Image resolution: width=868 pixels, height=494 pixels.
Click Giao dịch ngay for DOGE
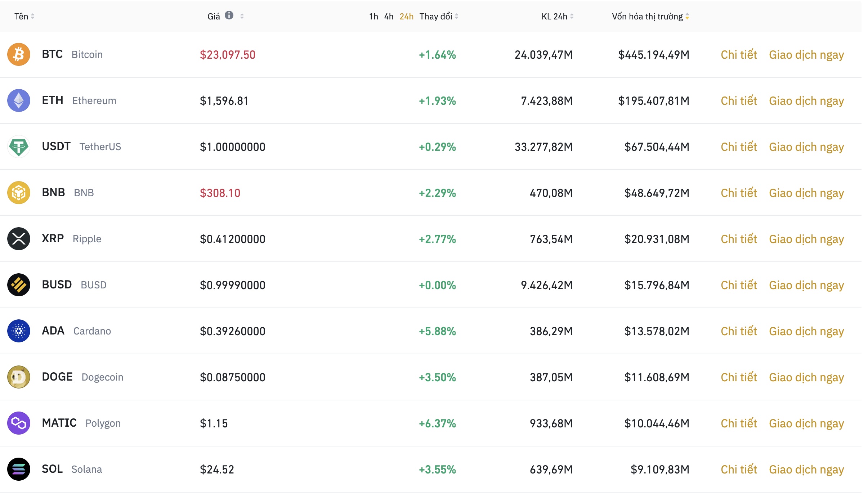[806, 378]
